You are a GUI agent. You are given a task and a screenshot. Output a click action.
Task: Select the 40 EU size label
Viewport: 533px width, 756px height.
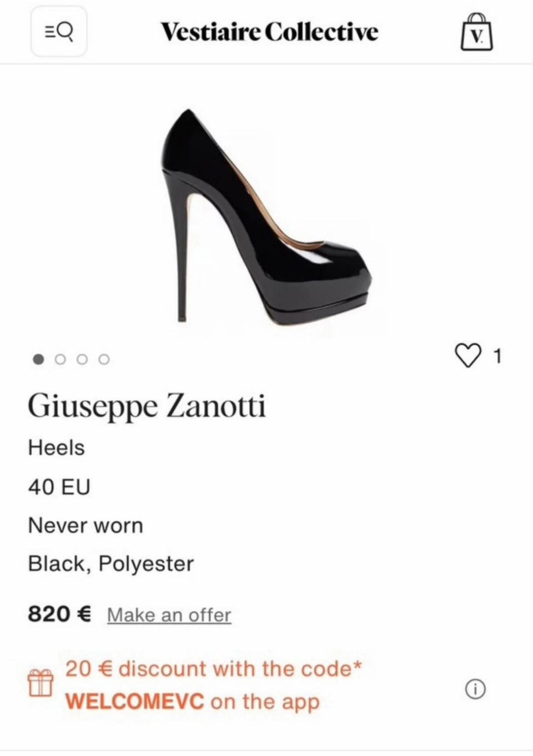tap(59, 487)
